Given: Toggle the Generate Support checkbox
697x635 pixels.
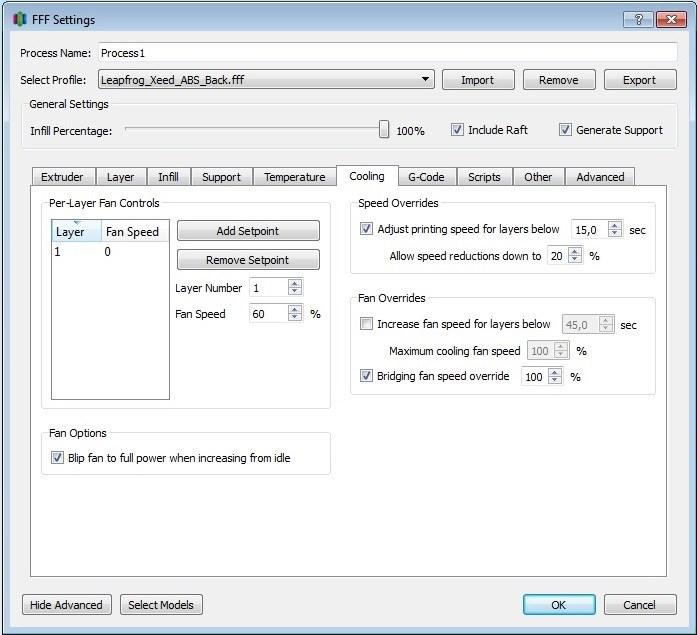Looking at the screenshot, I should (565, 130).
